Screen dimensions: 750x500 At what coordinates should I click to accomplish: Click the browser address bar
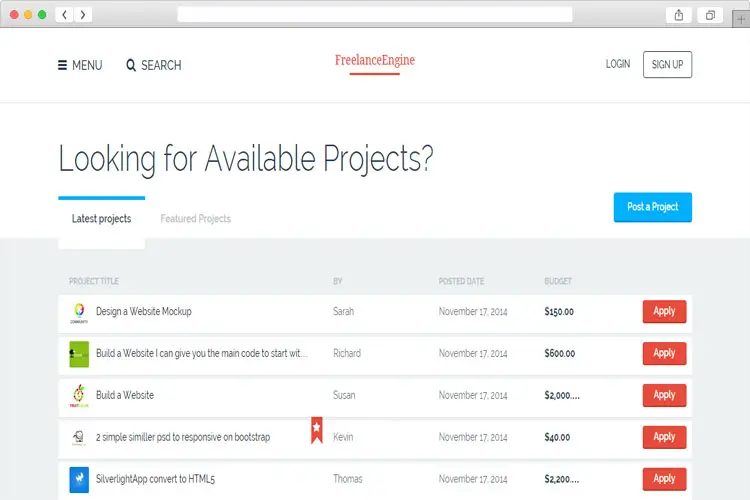375,14
